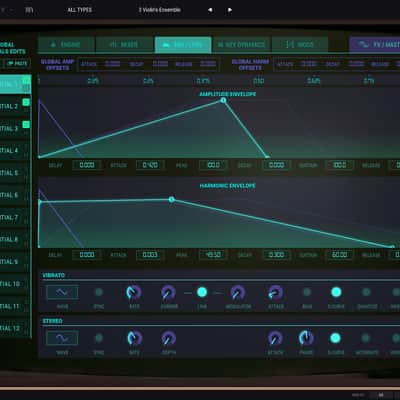The height and width of the screenshot is (400, 400).
Task: Click Global Harm Offsets attack value
Action: (309, 64)
